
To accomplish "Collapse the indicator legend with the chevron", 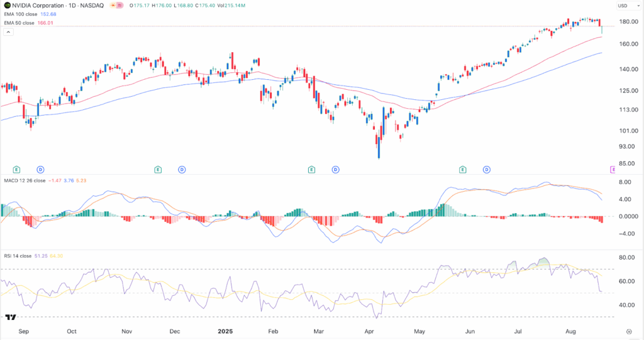I will pos(8,32).
